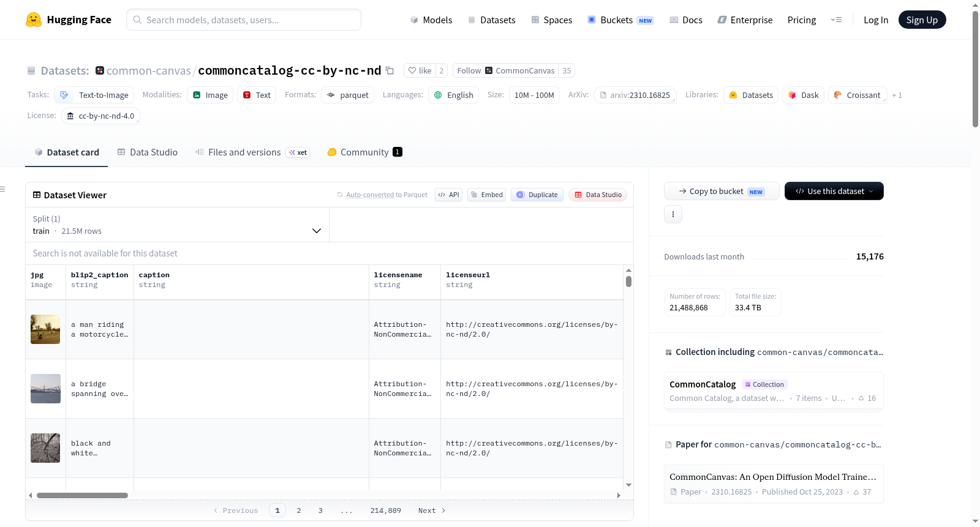The image size is (980, 527).
Task: Click the blip2_caption column header
Action: pos(100,280)
